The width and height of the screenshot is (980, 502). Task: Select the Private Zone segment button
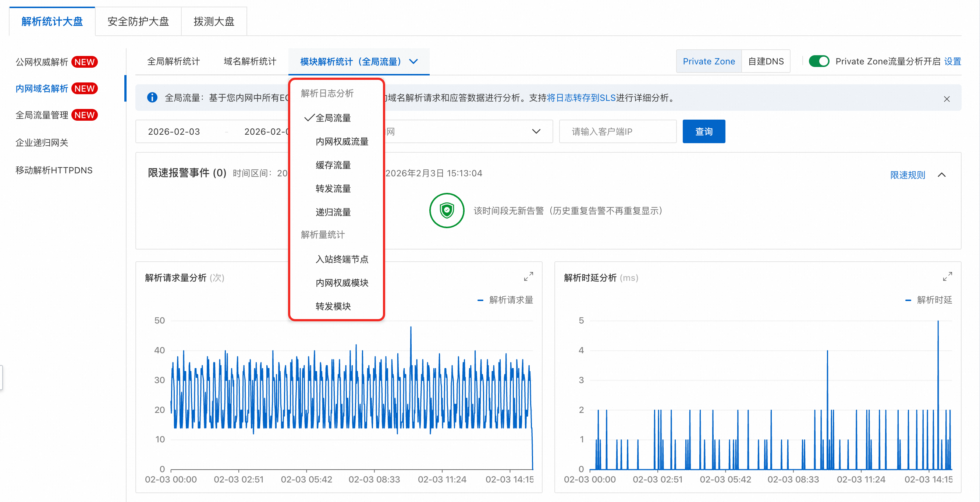click(709, 61)
